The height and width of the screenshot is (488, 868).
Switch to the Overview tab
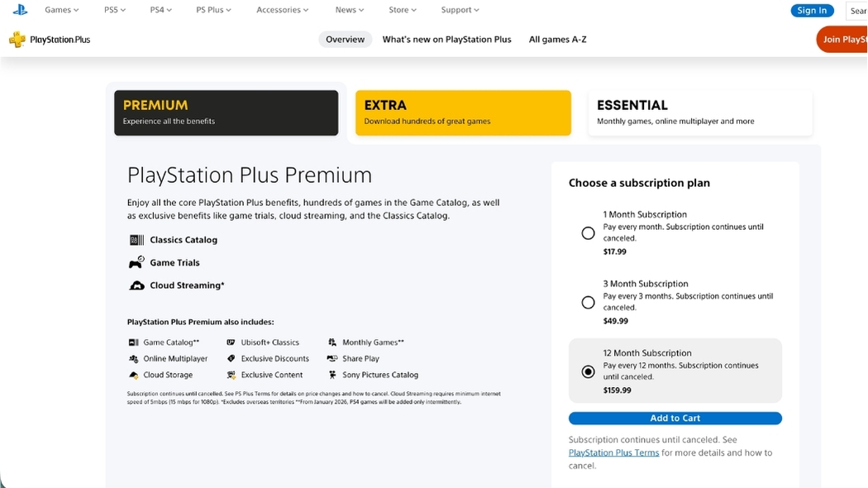345,40
